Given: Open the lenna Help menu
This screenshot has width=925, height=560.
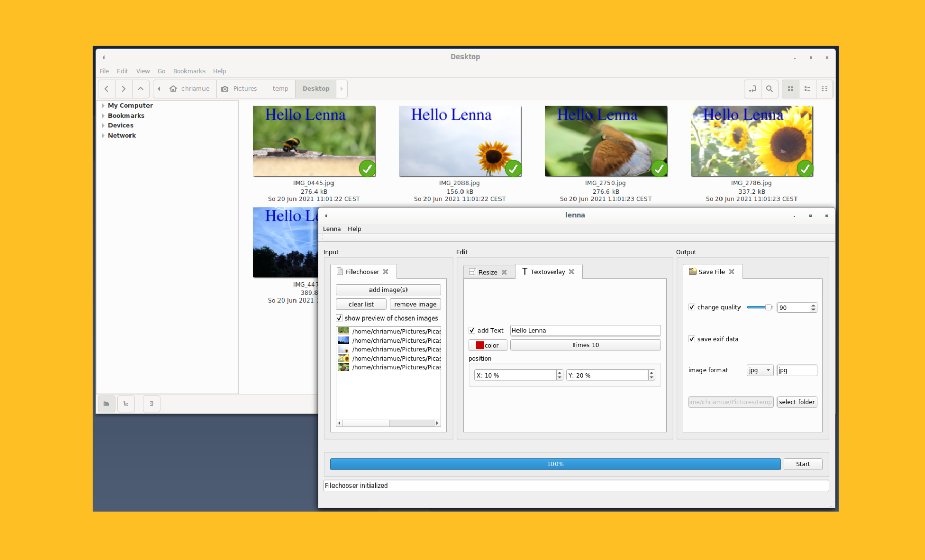Looking at the screenshot, I should (355, 229).
